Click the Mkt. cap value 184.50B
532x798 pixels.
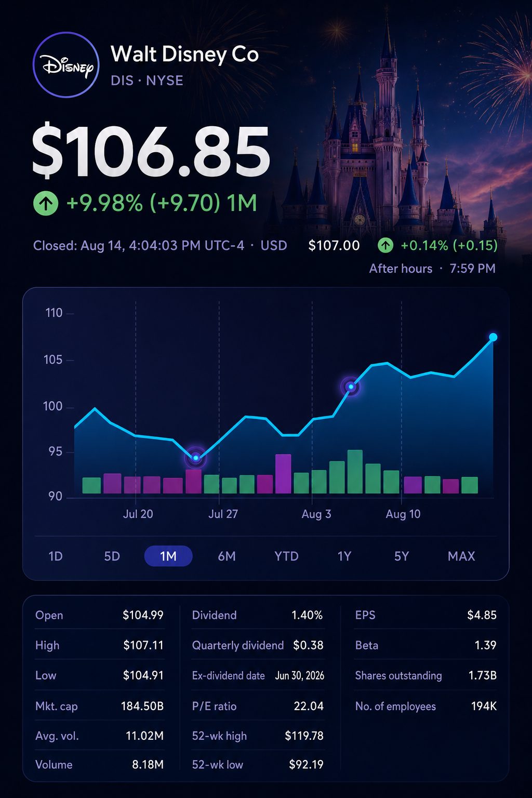click(x=142, y=706)
